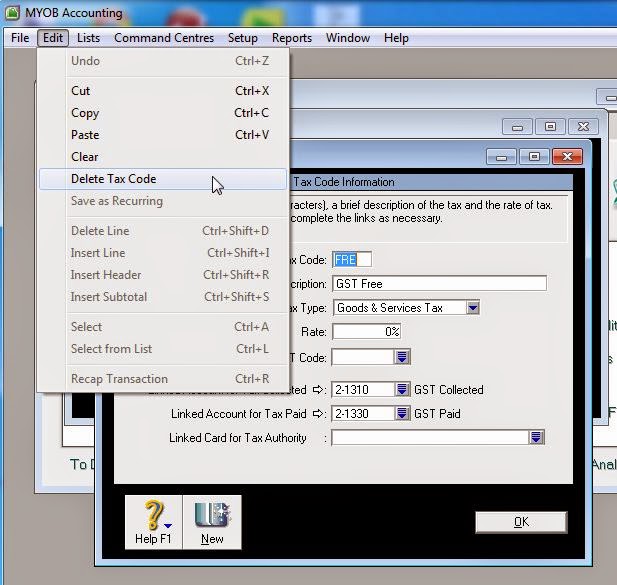The height and width of the screenshot is (585, 617).
Task: Close the grey-buttoned window behind the dialog
Action: [x=584, y=127]
